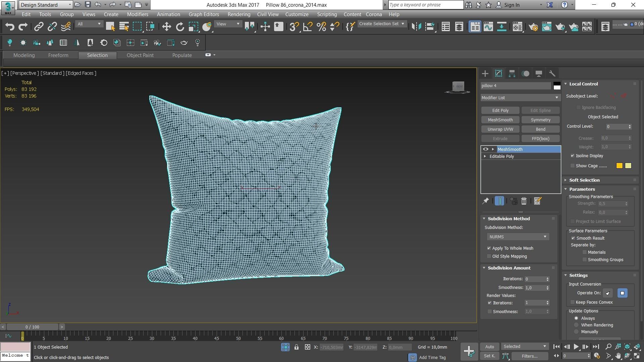Open the Align tool
The width and height of the screenshot is (644, 362).
click(x=430, y=27)
